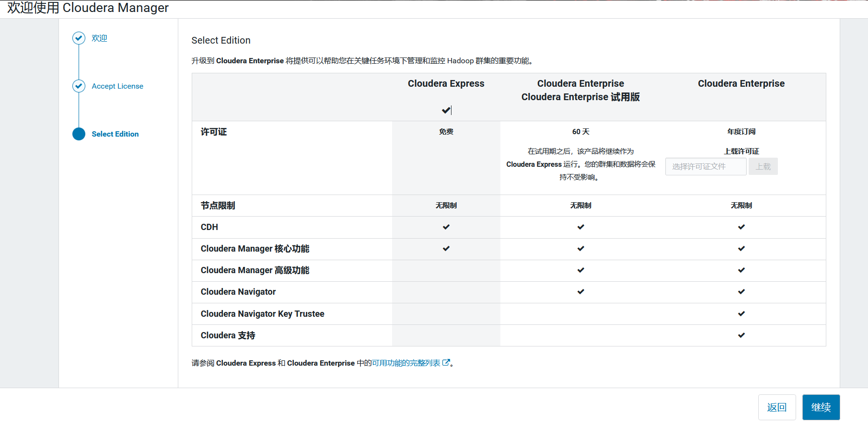The height and width of the screenshot is (426, 868).
Task: Click the external link icon after 完整列表
Action: point(446,362)
